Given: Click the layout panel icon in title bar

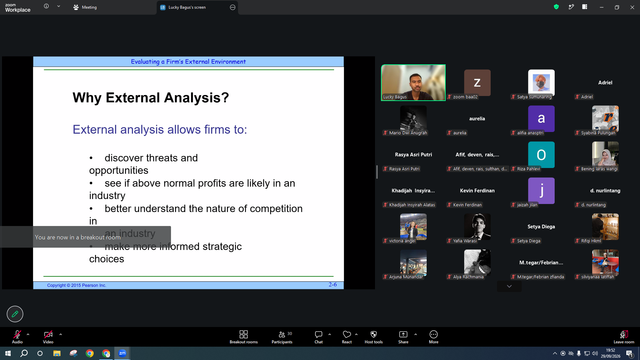Looking at the screenshot, I should click(585, 7).
